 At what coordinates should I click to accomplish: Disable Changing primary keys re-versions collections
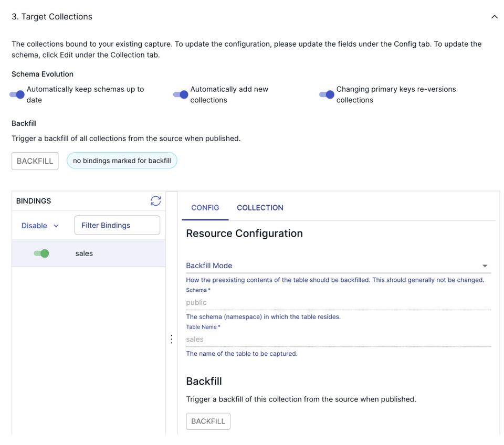(326, 94)
